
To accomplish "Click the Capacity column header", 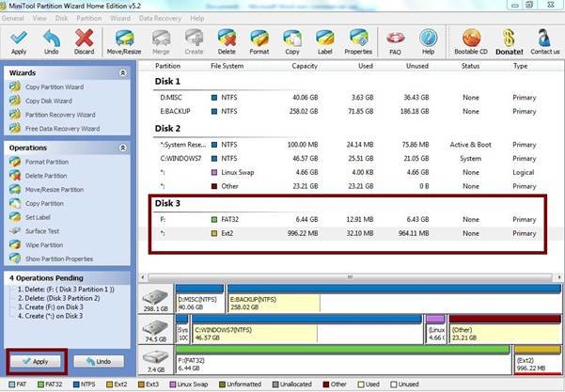I will pos(305,66).
